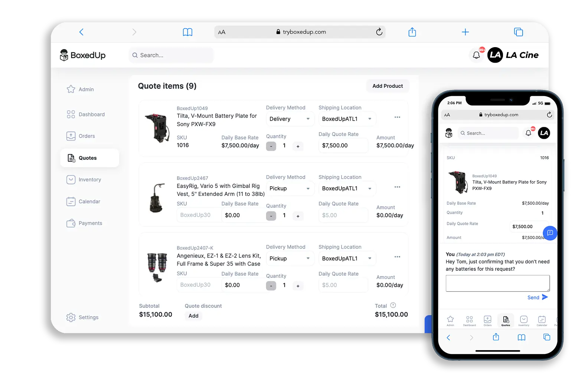
Task: Click the blue chat bubble on phone
Action: pos(550,233)
